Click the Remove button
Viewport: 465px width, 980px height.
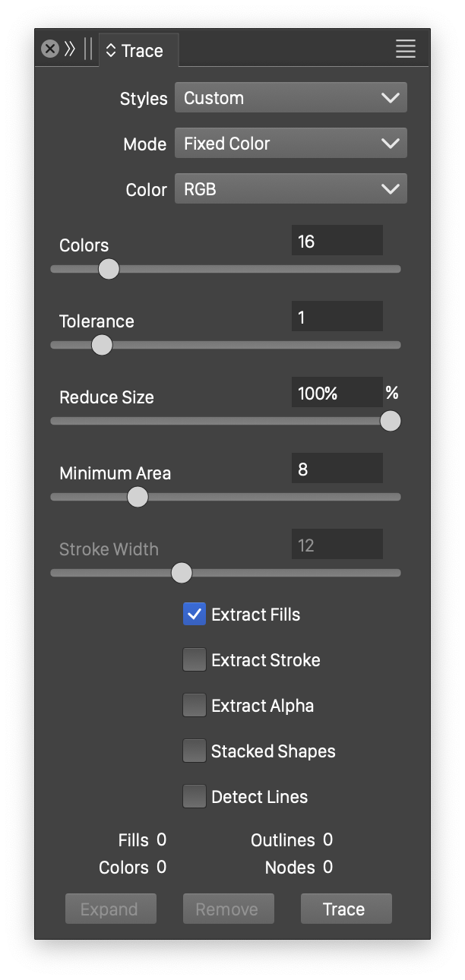click(228, 909)
